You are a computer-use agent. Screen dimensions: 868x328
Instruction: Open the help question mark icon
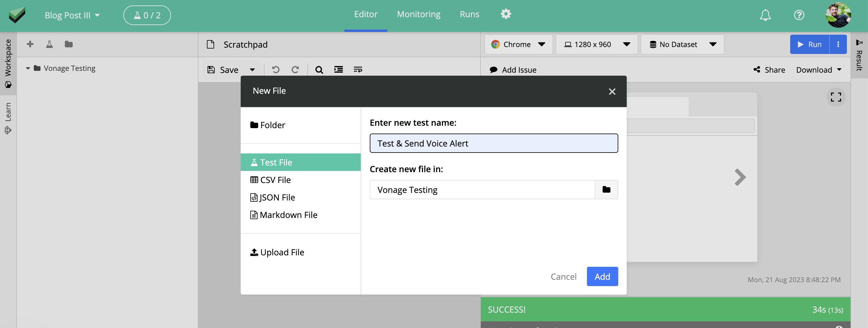coord(799,15)
